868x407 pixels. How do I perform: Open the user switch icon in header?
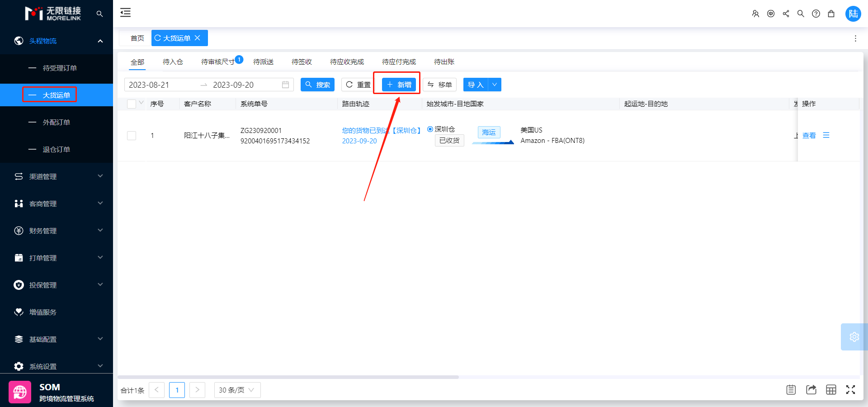tap(755, 14)
